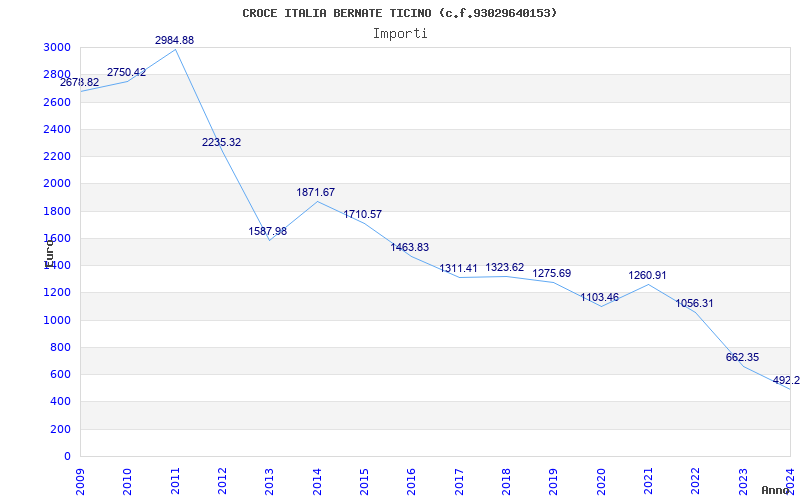Click data label 2678.82
Image resolution: width=800 pixels, height=500 pixels.
point(80,82)
